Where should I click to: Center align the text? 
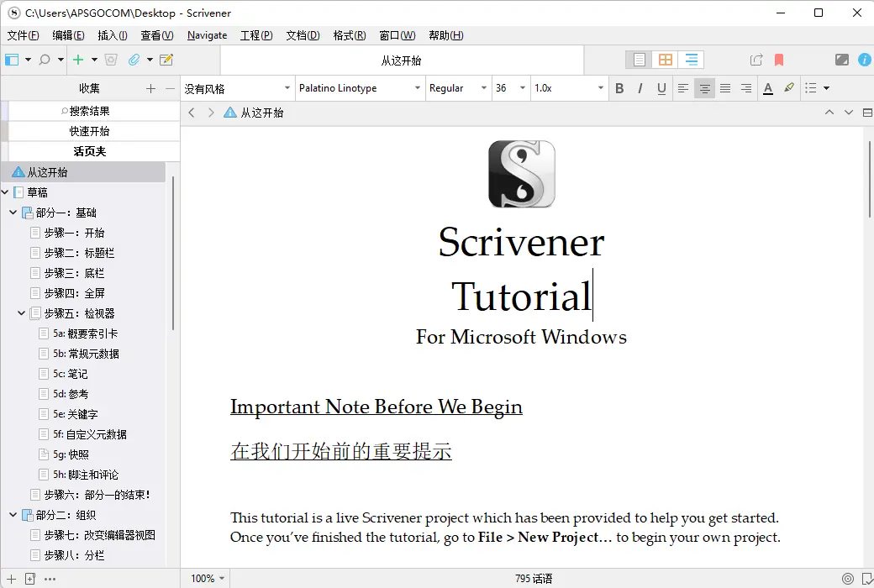click(x=704, y=88)
